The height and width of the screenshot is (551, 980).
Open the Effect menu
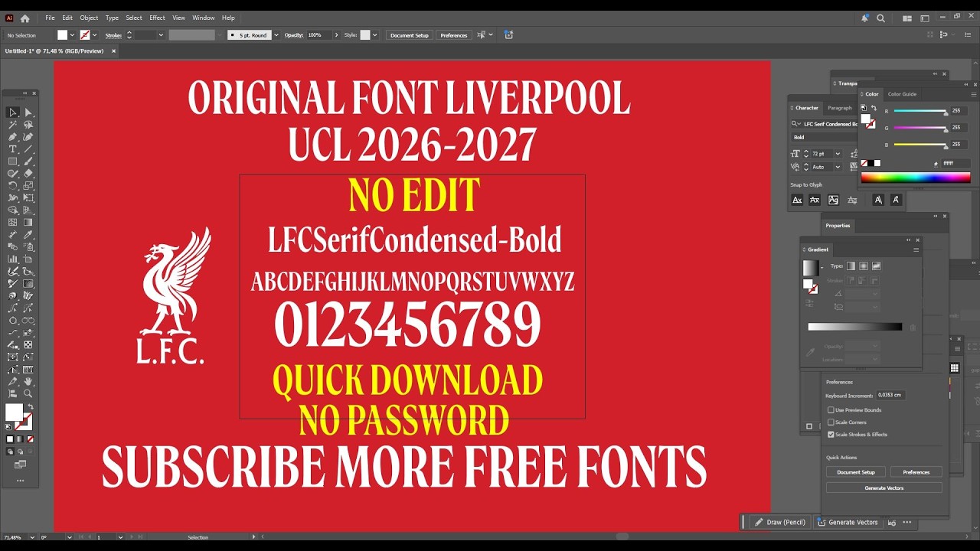[157, 18]
